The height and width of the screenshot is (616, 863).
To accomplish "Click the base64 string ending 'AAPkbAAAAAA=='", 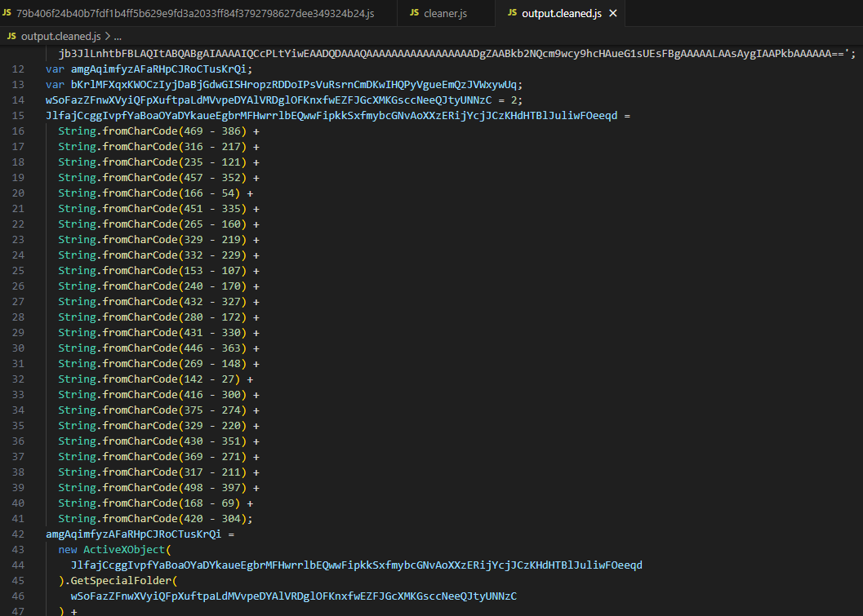I will pyautogui.click(x=457, y=54).
